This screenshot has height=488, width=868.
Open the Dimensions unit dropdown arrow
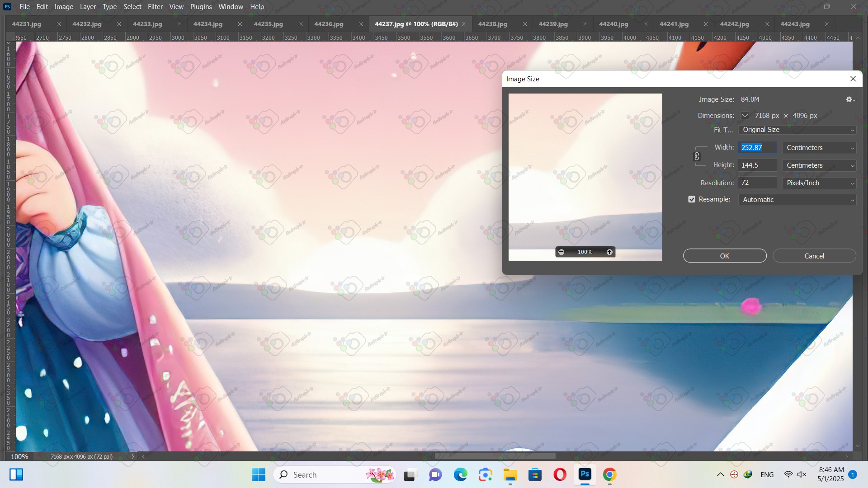pos(745,116)
